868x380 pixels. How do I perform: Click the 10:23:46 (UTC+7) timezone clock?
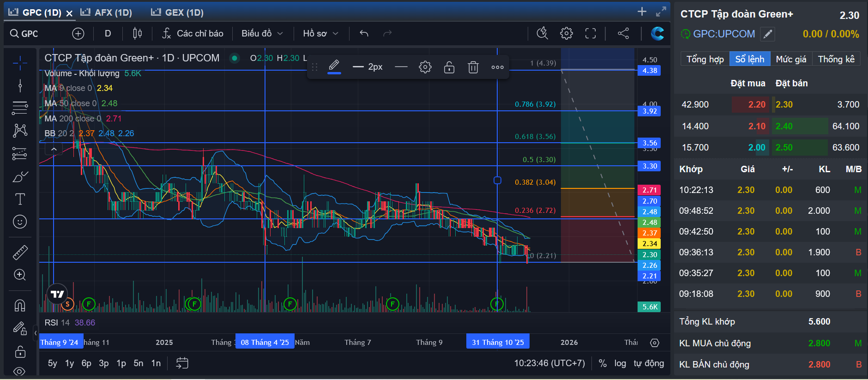click(549, 363)
